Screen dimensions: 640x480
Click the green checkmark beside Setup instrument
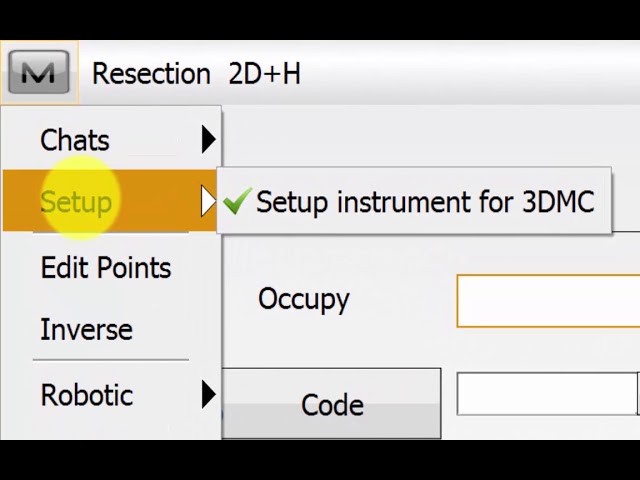pyautogui.click(x=237, y=203)
